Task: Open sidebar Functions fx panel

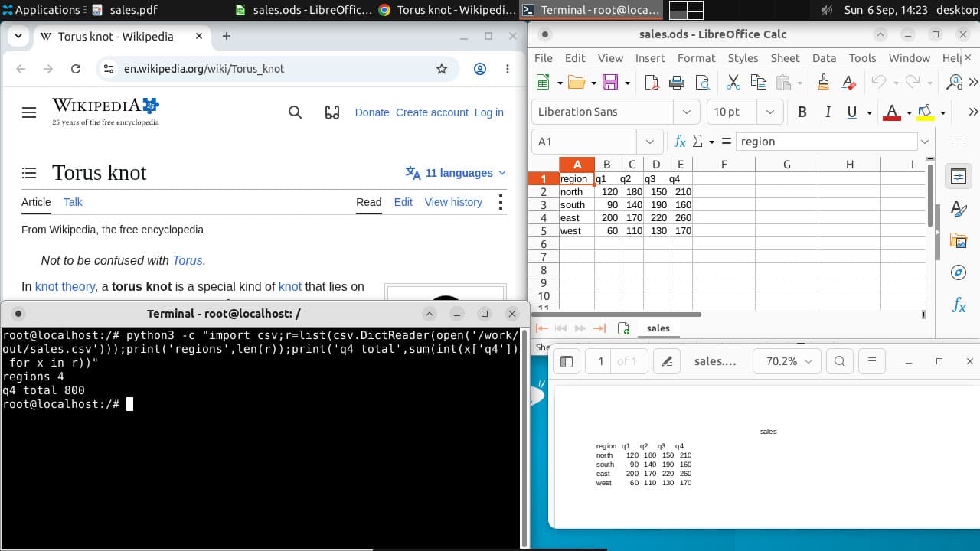Action: [959, 306]
